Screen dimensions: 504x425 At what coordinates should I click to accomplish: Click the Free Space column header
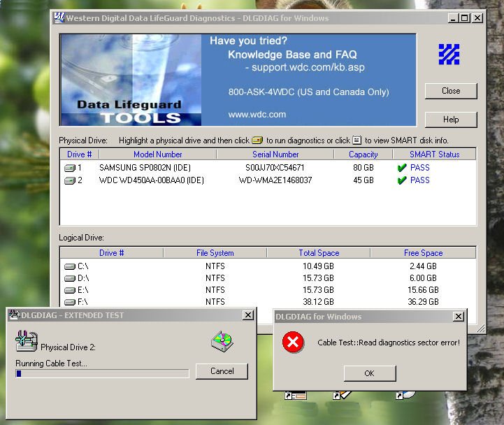coord(423,253)
